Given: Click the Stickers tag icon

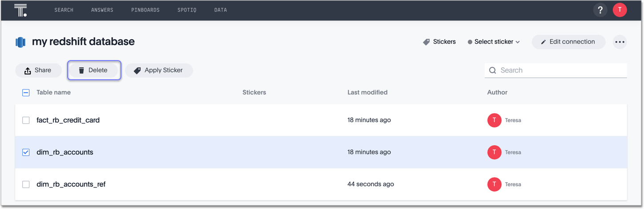Looking at the screenshot, I should coord(426,42).
